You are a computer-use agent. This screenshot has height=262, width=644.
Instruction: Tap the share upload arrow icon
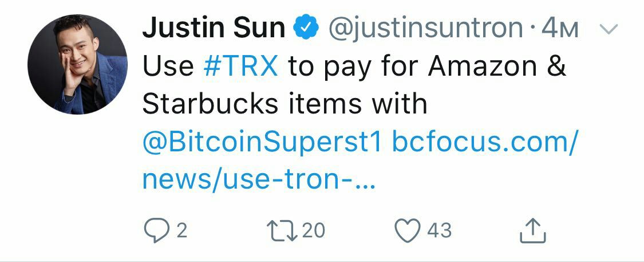[533, 230]
